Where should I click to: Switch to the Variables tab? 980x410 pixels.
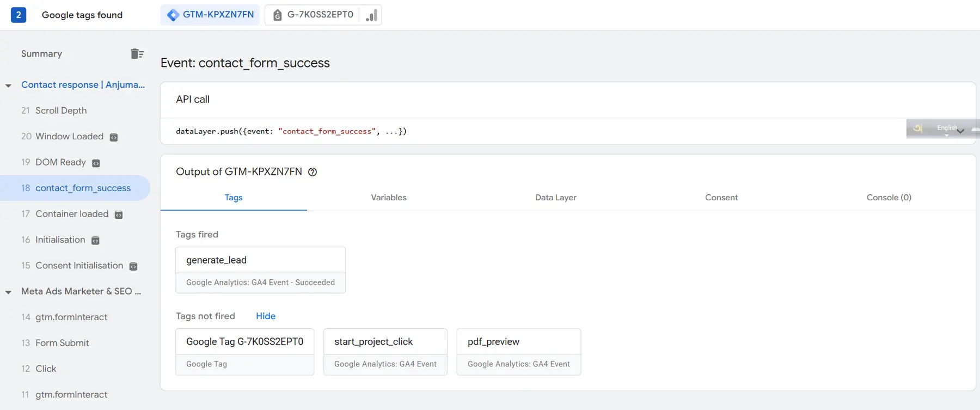tap(389, 198)
